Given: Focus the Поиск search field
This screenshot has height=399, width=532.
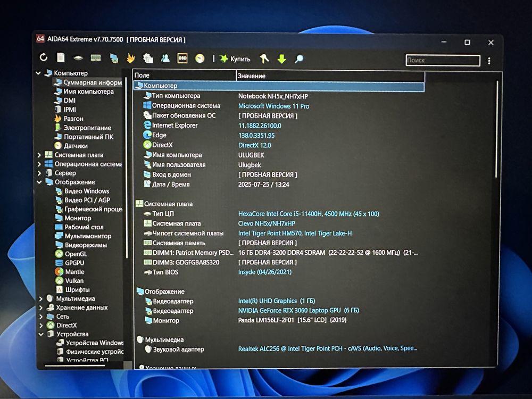Looking at the screenshot, I should tap(443, 61).
